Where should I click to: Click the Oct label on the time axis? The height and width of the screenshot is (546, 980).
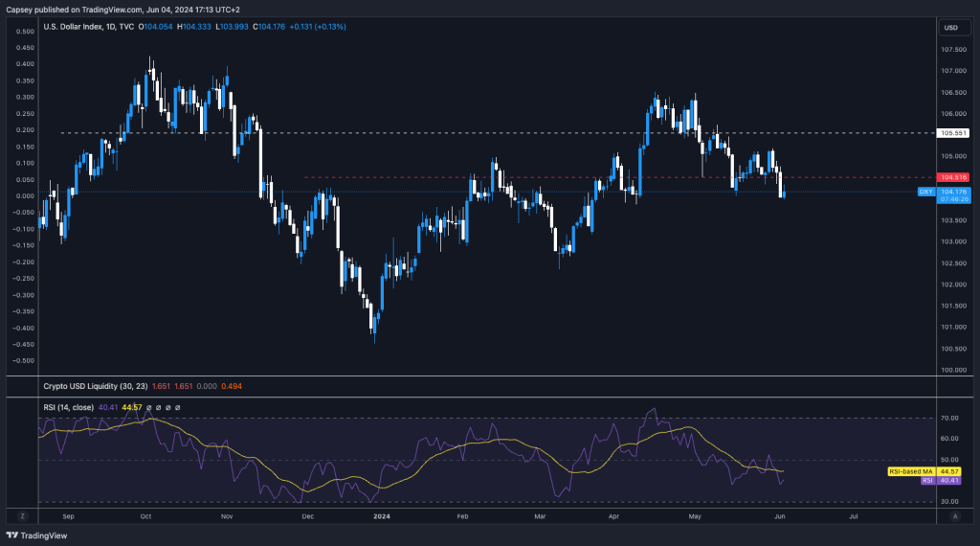(145, 515)
